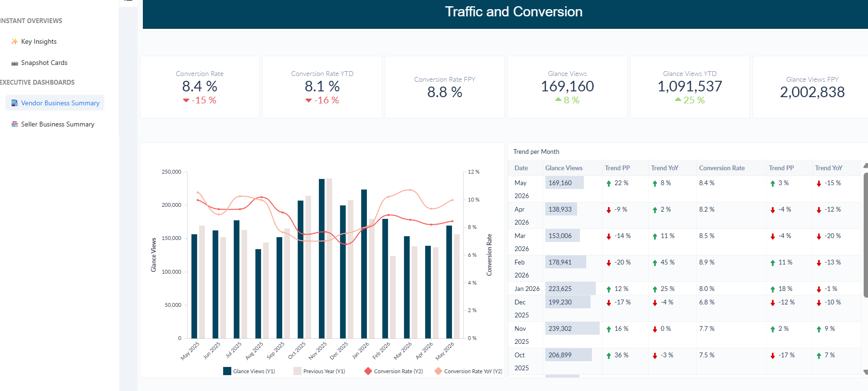Screen dimensions: 868x391
Task: Toggle Glance Views (Y1) legend series
Action: tap(249, 371)
